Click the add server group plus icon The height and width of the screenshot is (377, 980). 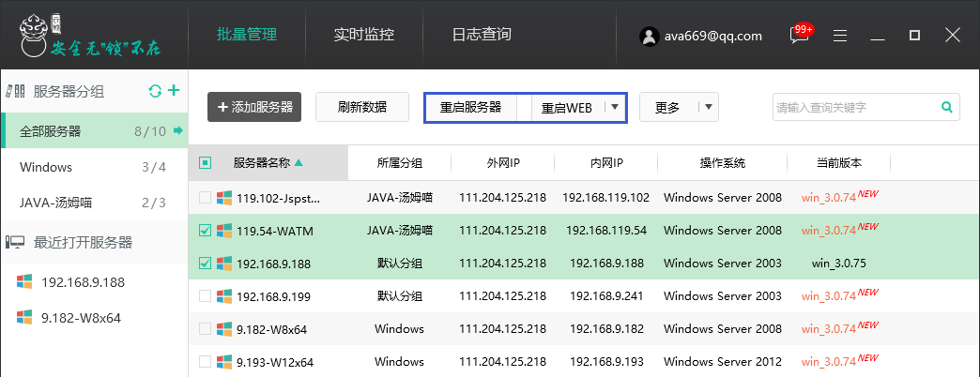pyautogui.click(x=173, y=91)
